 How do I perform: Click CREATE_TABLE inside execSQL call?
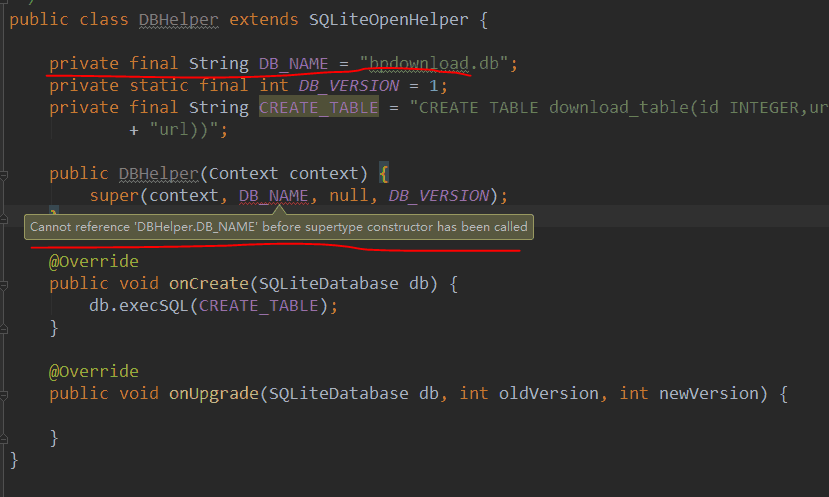coord(259,306)
